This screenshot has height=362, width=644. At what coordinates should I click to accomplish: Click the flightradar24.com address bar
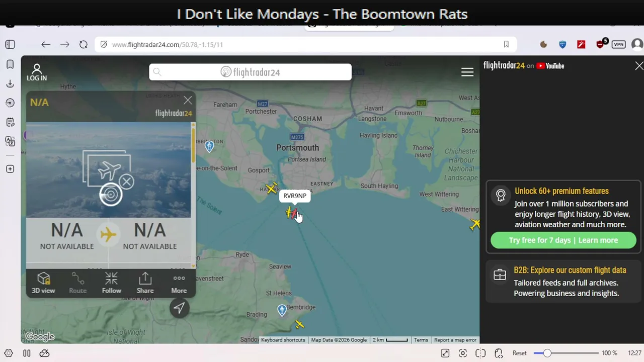(304, 44)
